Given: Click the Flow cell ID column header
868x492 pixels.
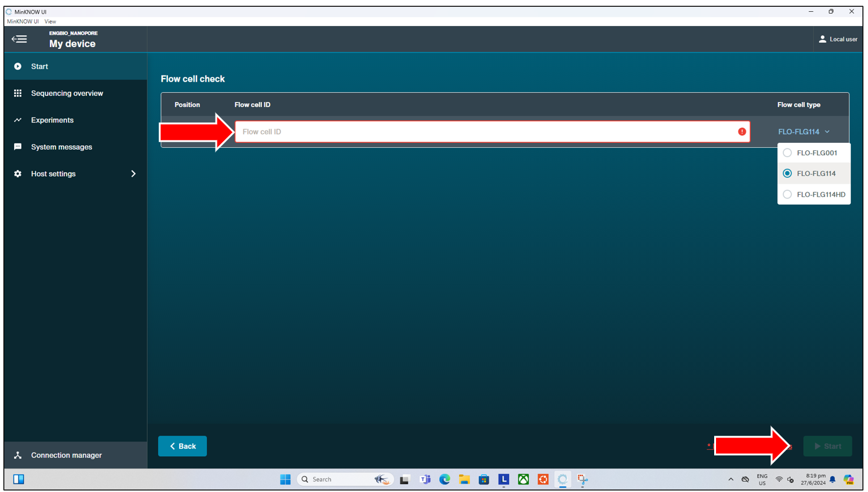Looking at the screenshot, I should pyautogui.click(x=252, y=104).
